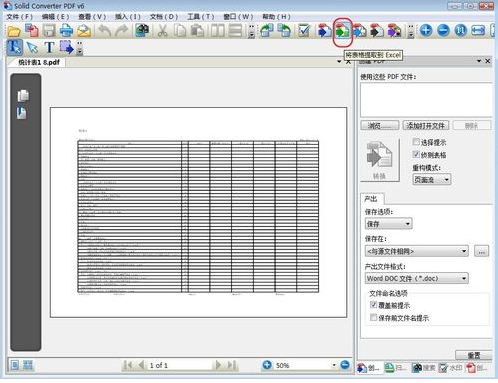Click the Copy pages icon
This screenshot has height=383, width=498.
[180, 31]
